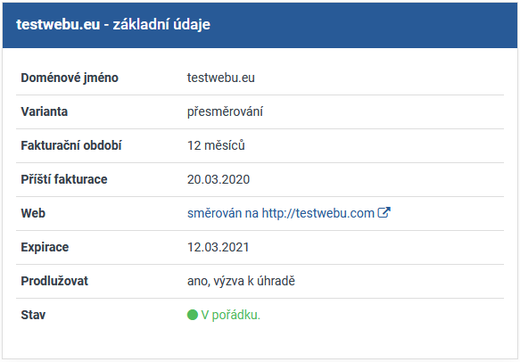
Task: Click the blue panel header bar
Action: (x=260, y=25)
